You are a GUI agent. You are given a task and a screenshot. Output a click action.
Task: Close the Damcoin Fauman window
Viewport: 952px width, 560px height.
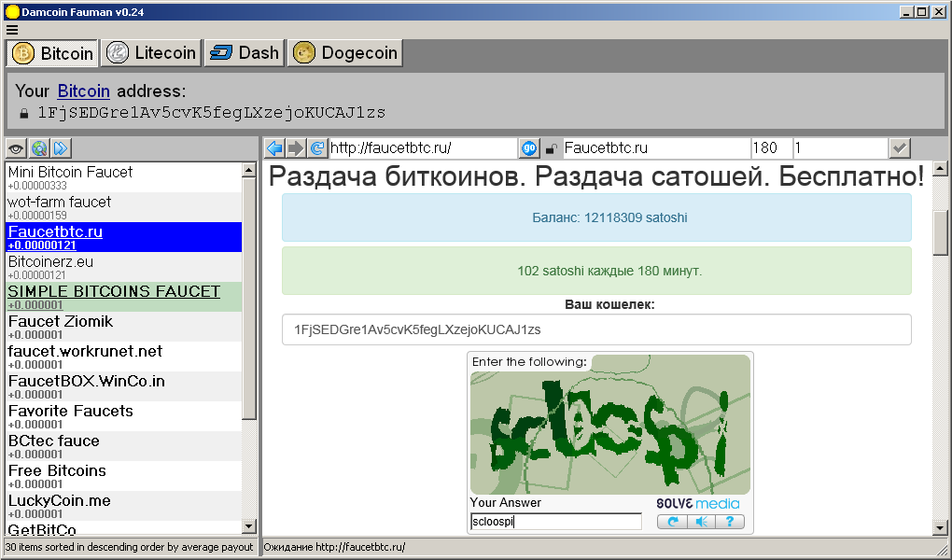(x=939, y=11)
